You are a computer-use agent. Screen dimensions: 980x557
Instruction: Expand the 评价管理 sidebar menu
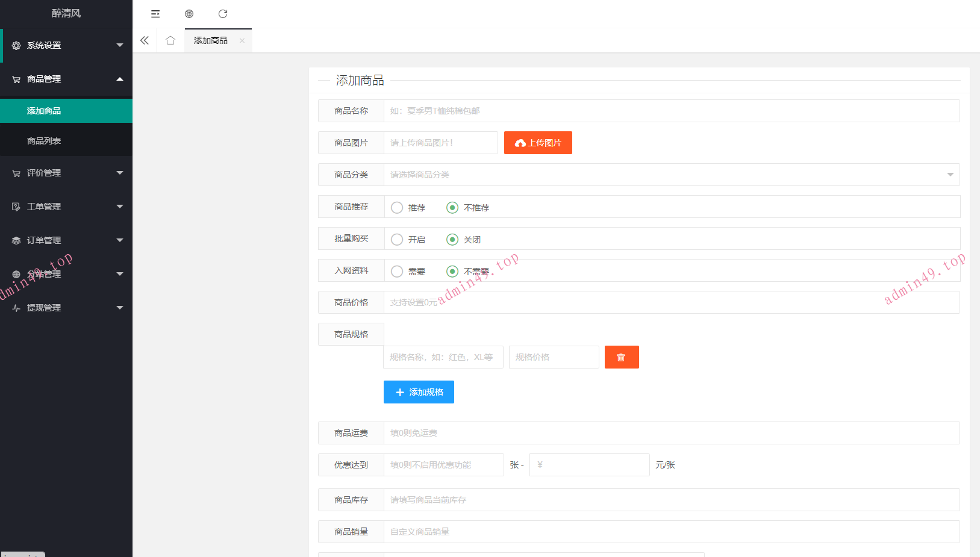pos(66,173)
